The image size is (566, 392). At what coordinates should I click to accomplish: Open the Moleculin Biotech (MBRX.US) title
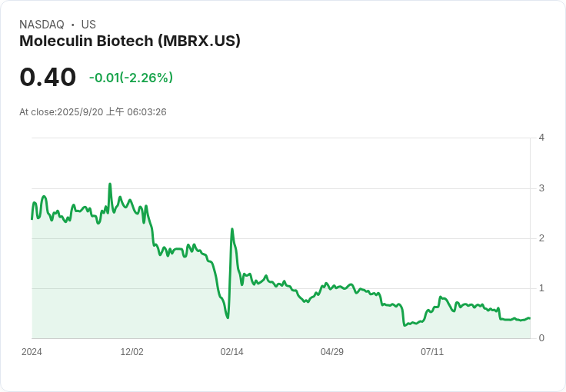pos(130,42)
